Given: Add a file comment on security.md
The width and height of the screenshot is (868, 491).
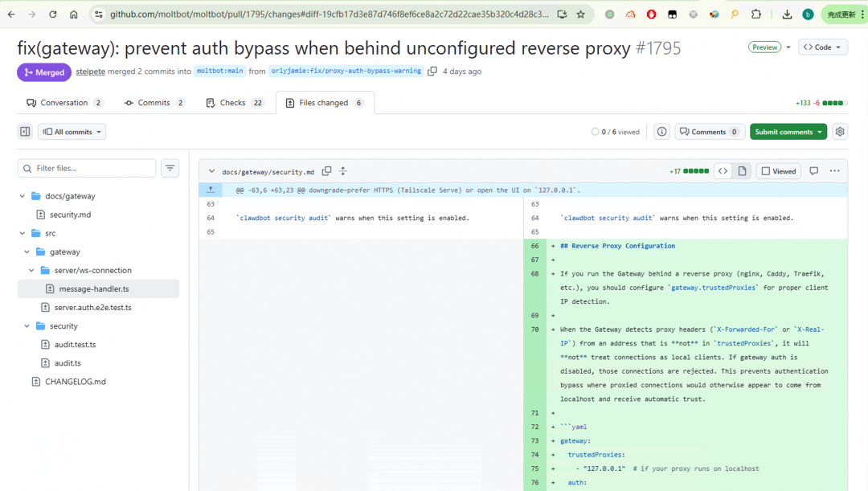Looking at the screenshot, I should coord(813,171).
